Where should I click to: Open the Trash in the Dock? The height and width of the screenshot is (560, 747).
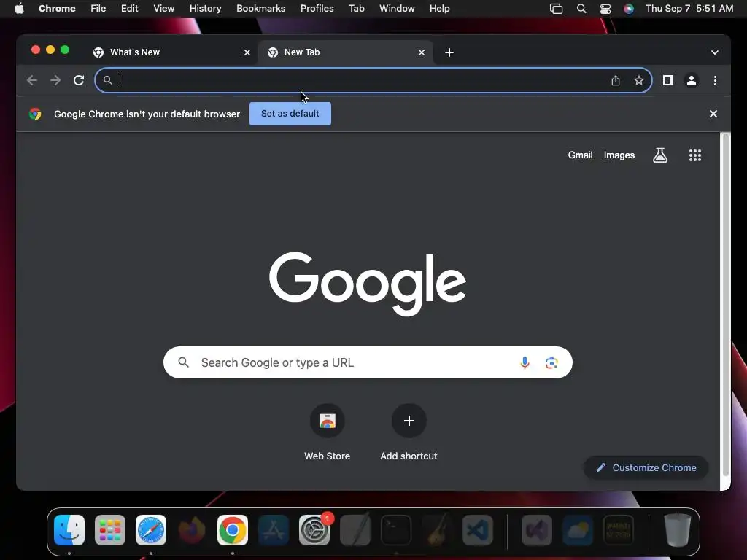[677, 530]
